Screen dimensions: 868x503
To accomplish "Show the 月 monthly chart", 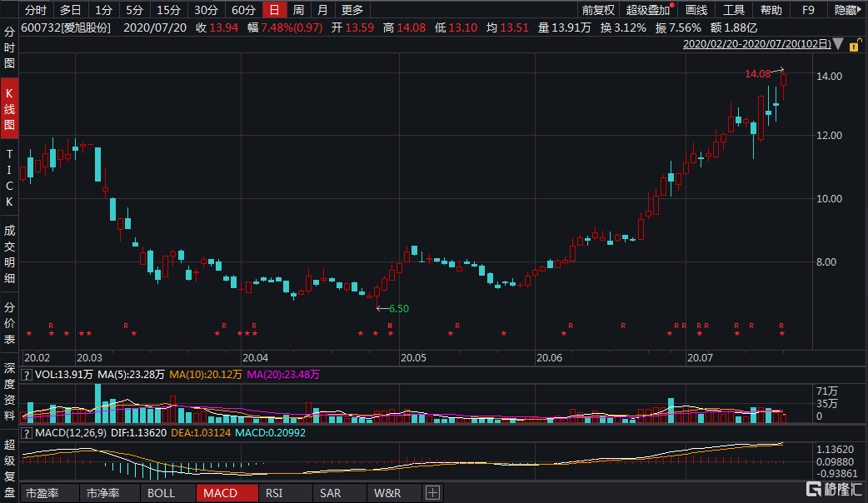I will 322,10.
